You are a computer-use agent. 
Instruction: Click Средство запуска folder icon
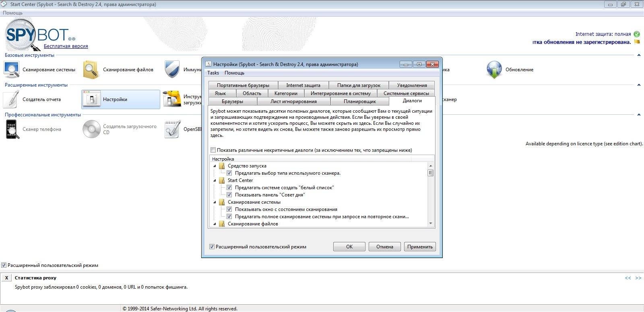(x=222, y=166)
